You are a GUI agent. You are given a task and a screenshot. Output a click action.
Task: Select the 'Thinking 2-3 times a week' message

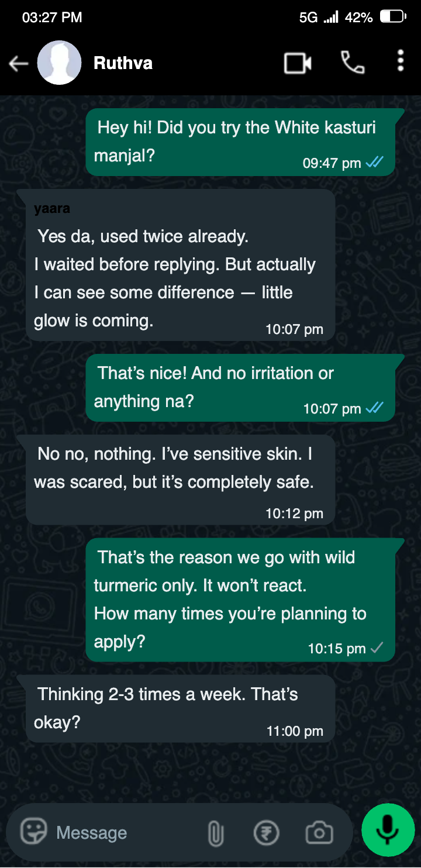click(180, 708)
